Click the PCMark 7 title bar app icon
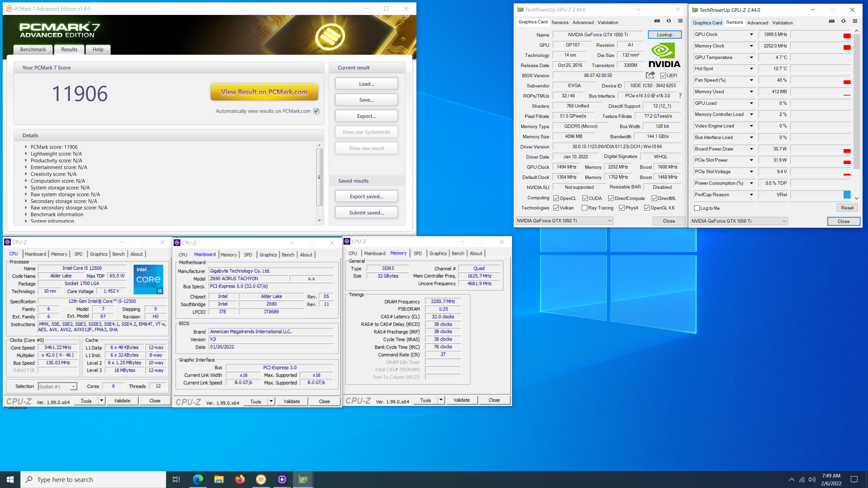This screenshot has height=488, width=868. [x=9, y=8]
